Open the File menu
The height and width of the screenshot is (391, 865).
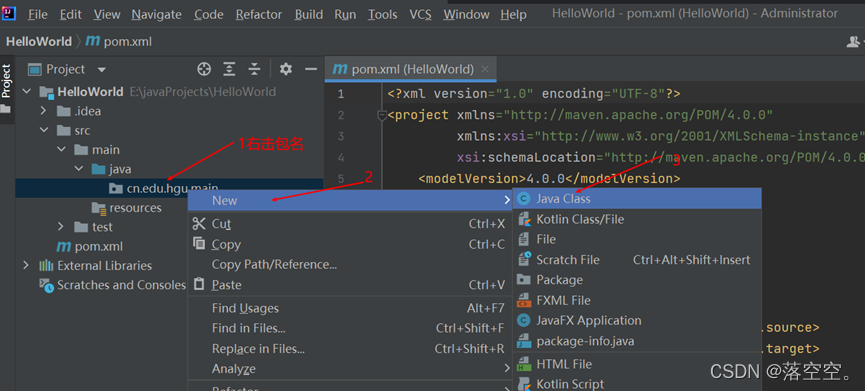point(38,14)
